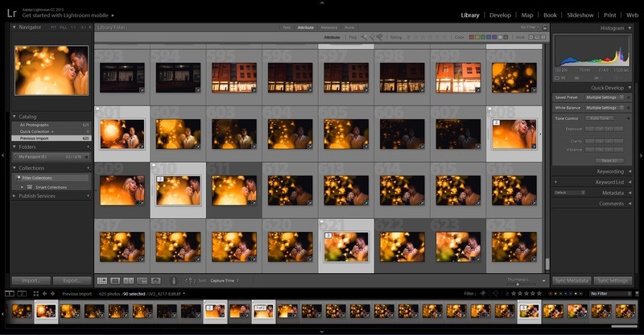Switch to Loupe view in toolbar
This screenshot has height=335, width=644.
[115, 280]
